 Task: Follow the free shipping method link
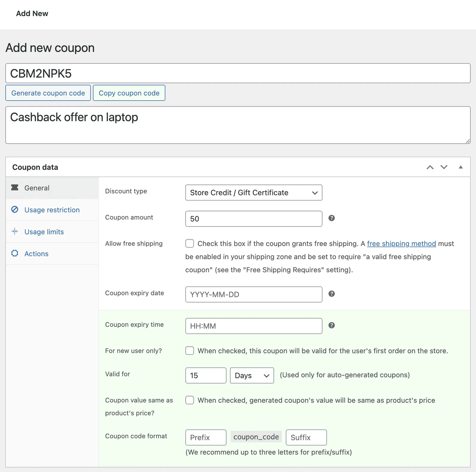click(401, 244)
